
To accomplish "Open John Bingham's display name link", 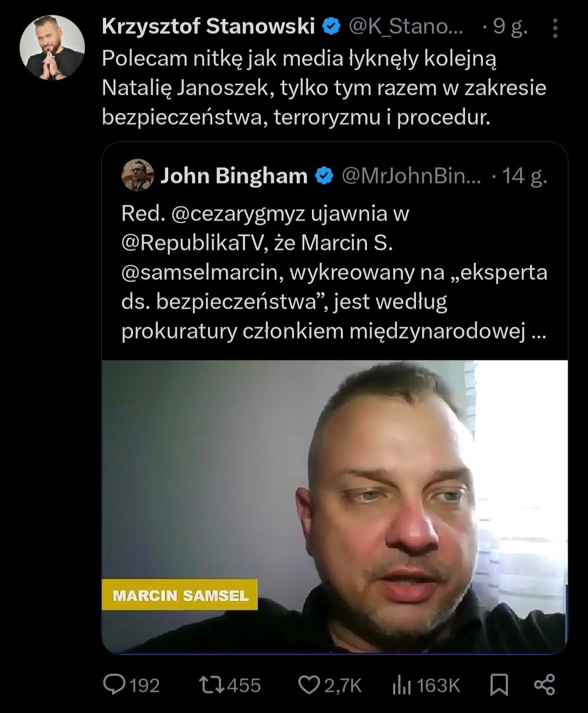I will click(234, 176).
